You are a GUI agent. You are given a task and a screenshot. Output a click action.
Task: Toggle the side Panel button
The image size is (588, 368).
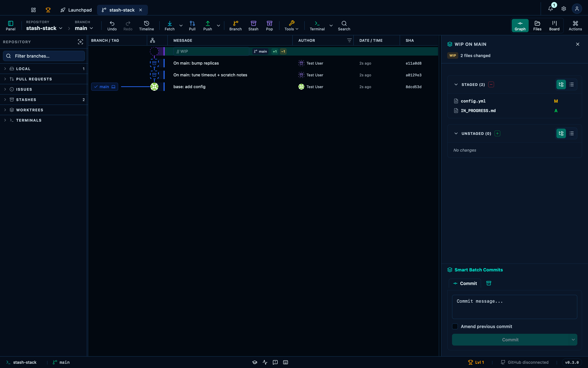pos(10,26)
